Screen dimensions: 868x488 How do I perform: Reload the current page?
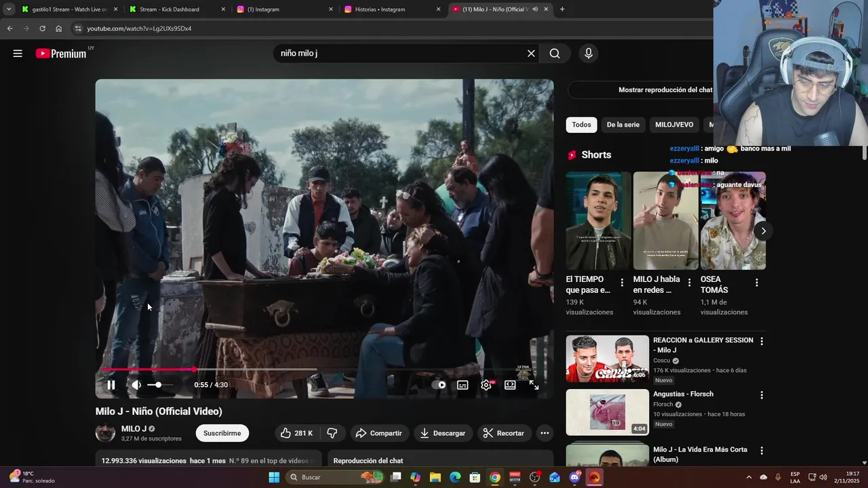click(x=42, y=28)
